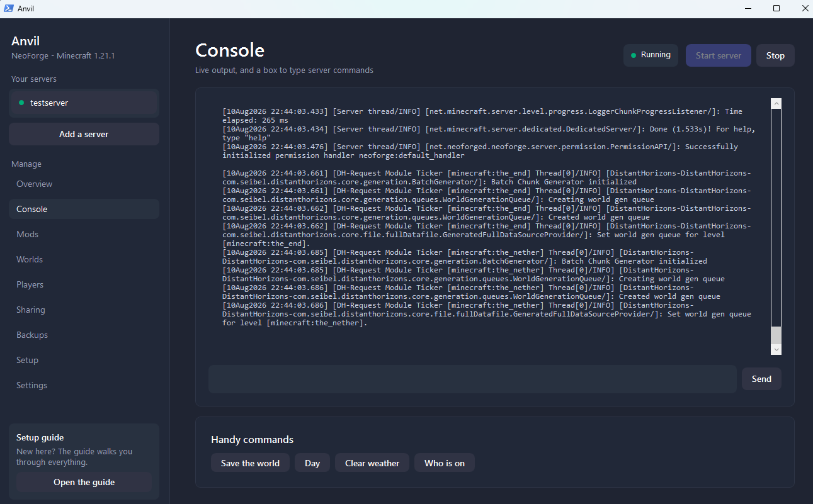The height and width of the screenshot is (504, 813).
Task: Go to the Mods section
Action: click(x=84, y=234)
